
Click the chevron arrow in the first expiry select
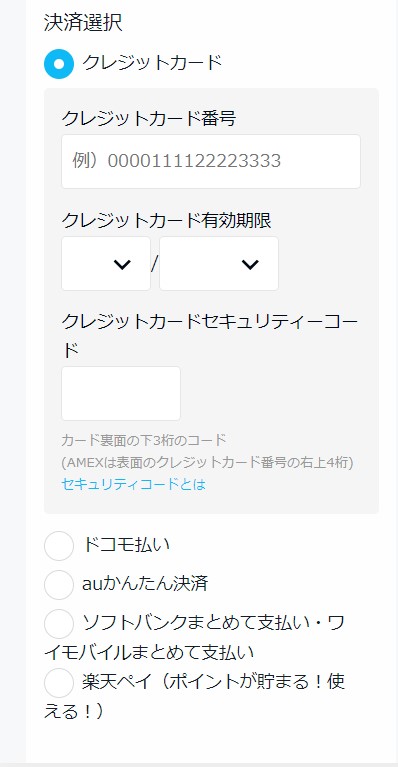coord(122,265)
